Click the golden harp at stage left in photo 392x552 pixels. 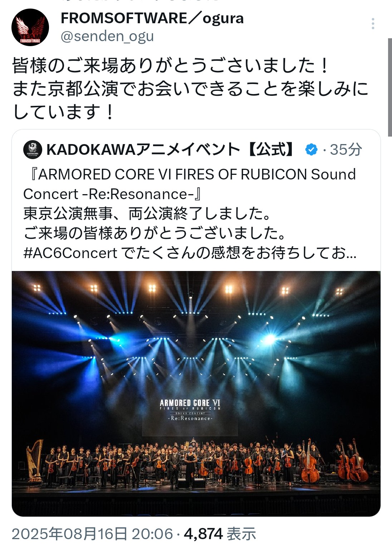(x=34, y=460)
